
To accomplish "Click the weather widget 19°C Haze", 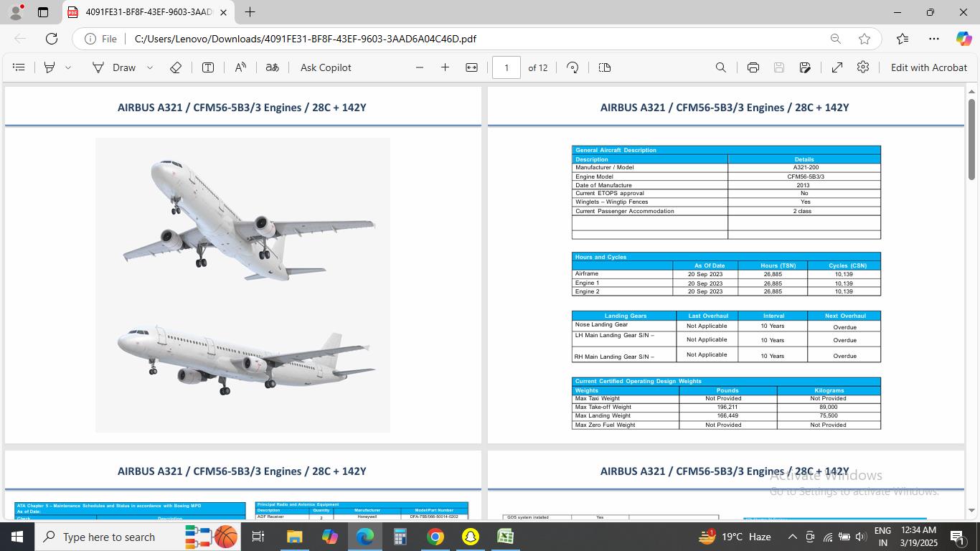I will coord(735,537).
